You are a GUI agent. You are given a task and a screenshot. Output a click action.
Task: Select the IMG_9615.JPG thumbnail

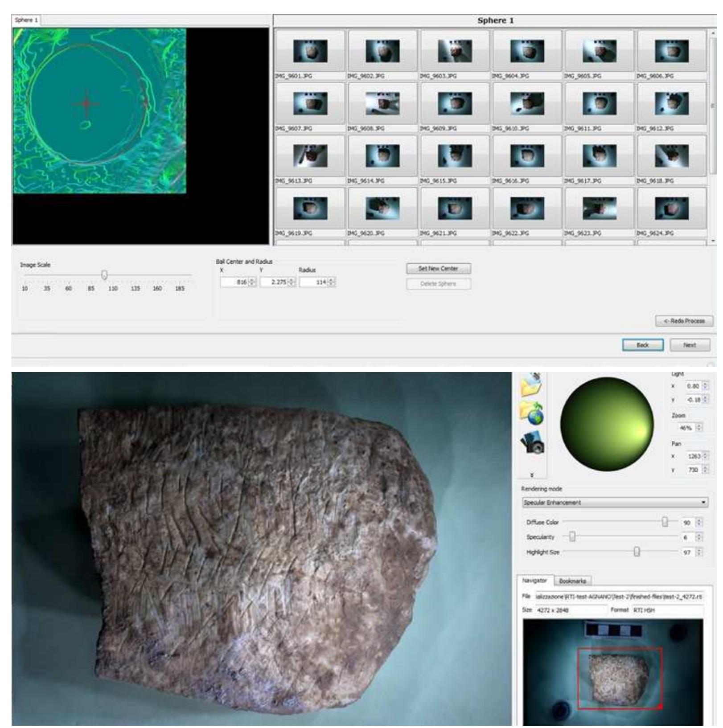[454, 156]
